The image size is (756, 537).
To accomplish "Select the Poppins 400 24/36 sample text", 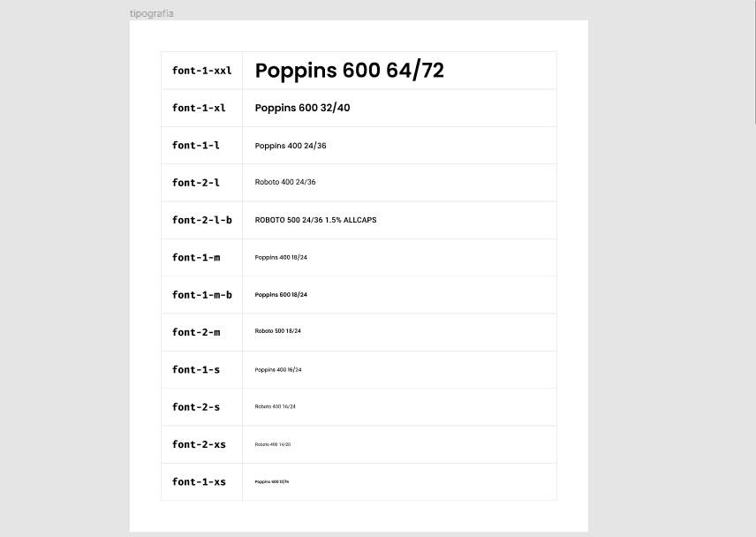I will pos(290,146).
